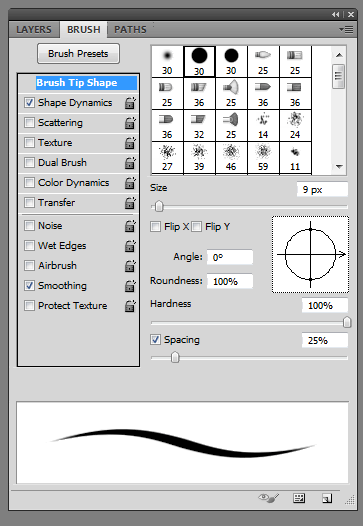Click the brush list scroll down arrow
Screen dimensions: 363x526
339,166
